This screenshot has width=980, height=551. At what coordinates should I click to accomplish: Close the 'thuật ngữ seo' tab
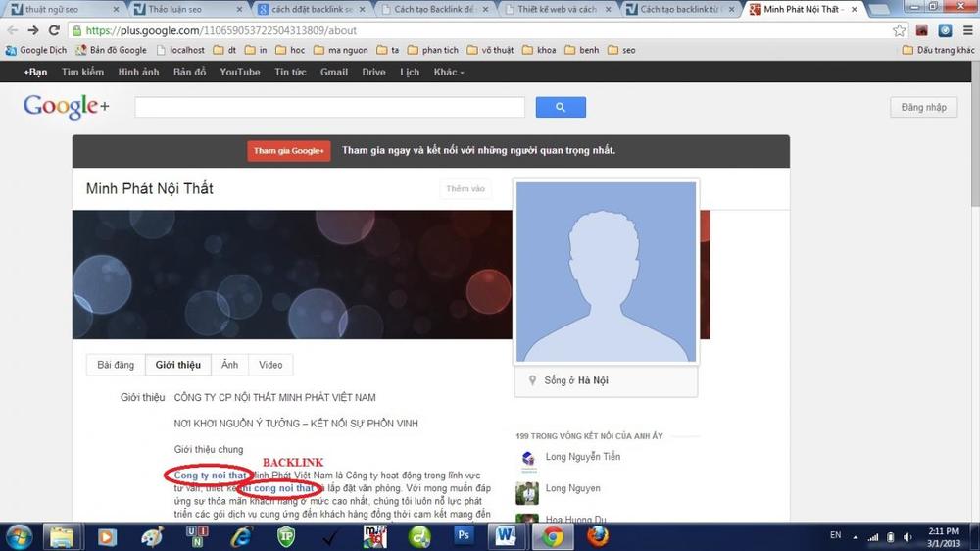click(117, 10)
